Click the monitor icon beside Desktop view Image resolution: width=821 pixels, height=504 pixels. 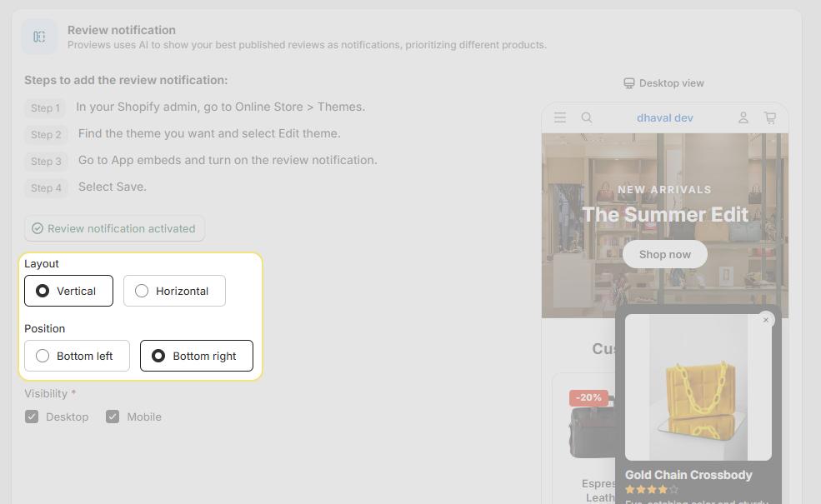[628, 83]
